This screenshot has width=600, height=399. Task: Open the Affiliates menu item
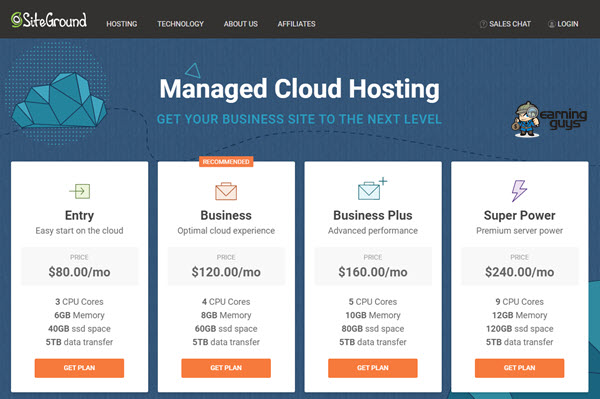[297, 24]
